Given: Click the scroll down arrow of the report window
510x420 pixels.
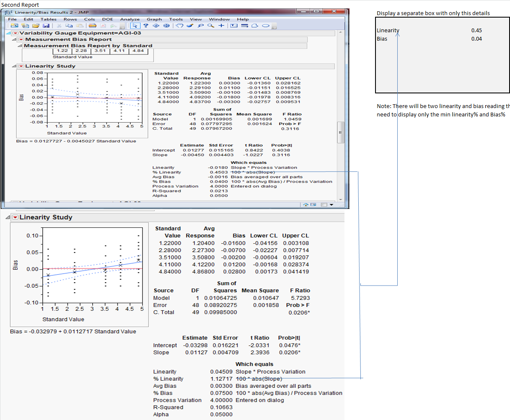Looking at the screenshot, I should 341,199.
